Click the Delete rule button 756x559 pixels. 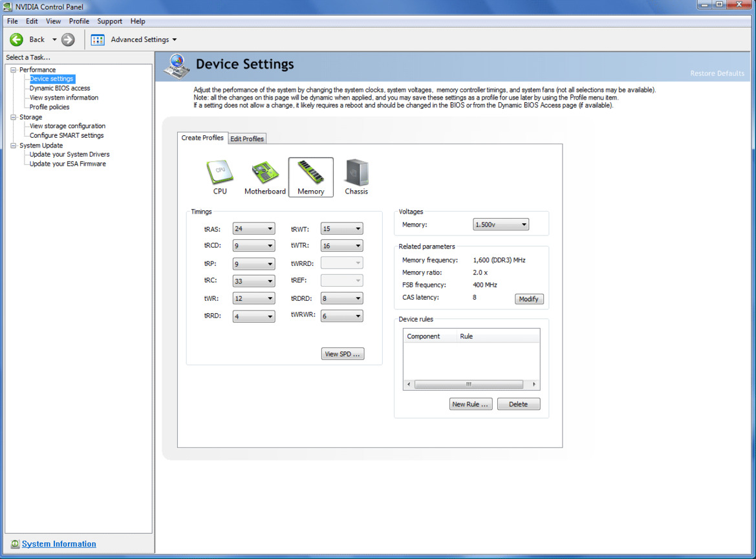coord(518,404)
